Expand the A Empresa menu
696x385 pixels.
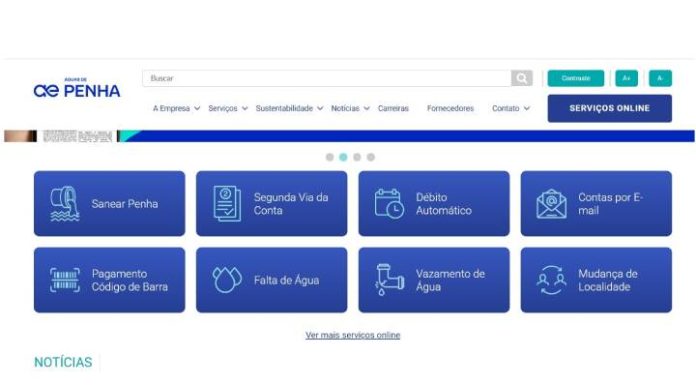point(176,108)
